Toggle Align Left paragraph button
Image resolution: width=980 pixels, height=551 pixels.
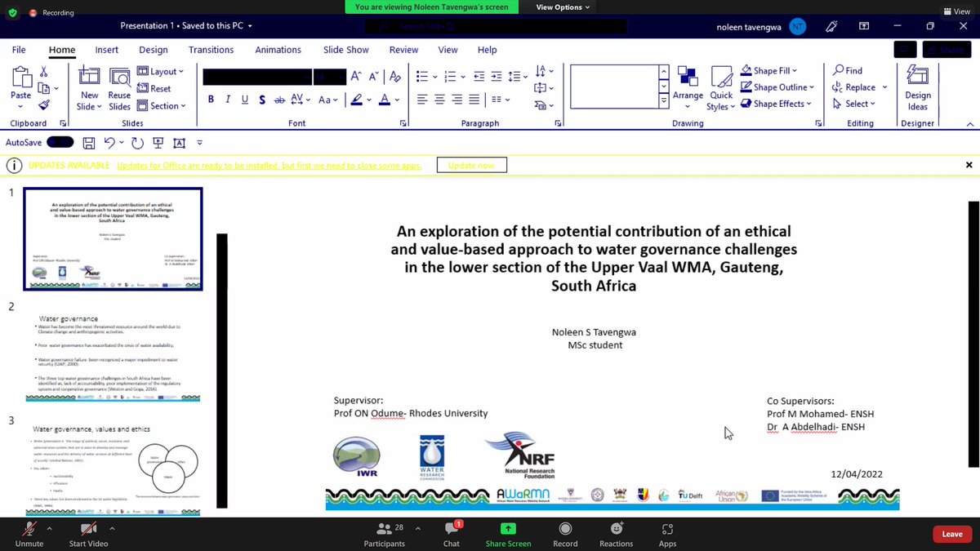point(422,100)
